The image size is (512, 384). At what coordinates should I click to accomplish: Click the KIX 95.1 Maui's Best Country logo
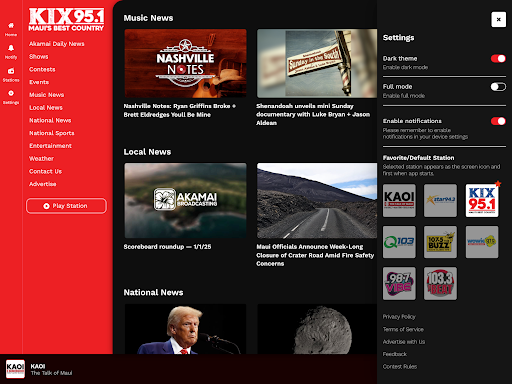pyautogui.click(x=66, y=20)
